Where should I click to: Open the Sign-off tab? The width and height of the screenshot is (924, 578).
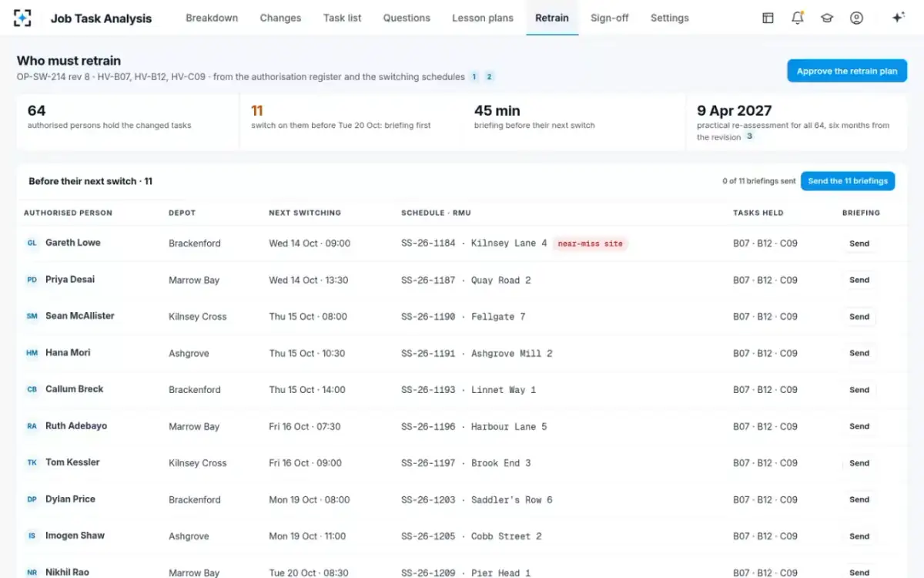610,18
